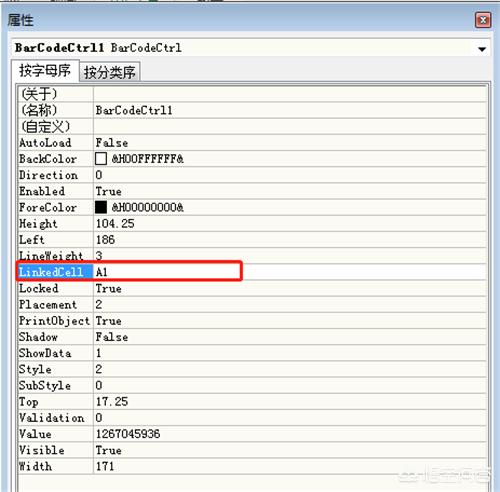
Task: Select the Value property name
Action: pos(35,434)
